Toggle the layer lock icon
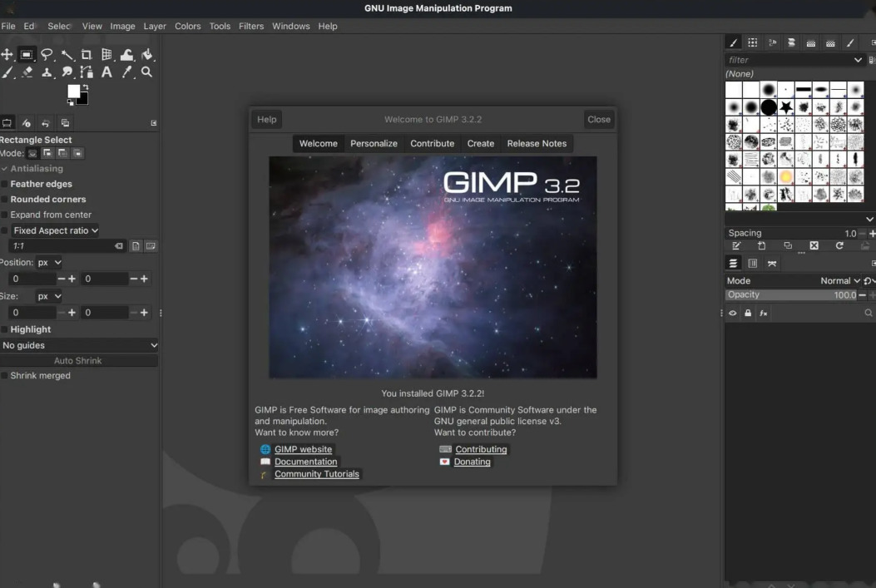The height and width of the screenshot is (588, 876). tap(748, 314)
